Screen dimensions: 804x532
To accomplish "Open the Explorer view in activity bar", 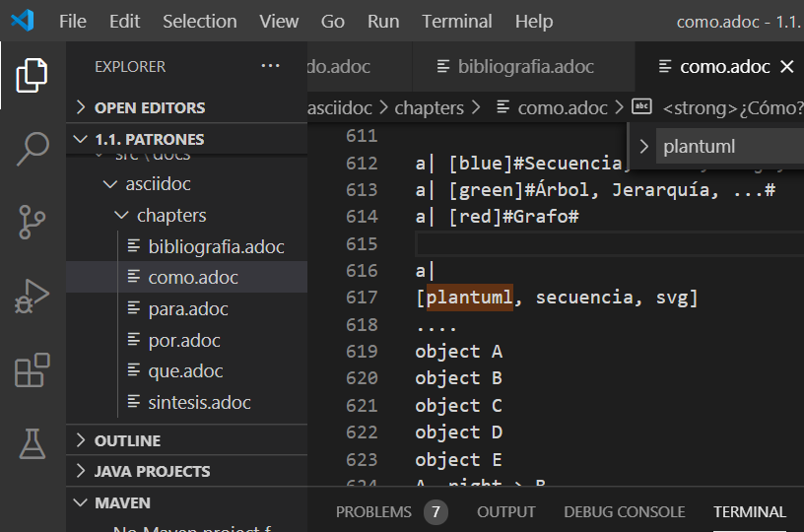I will (32, 76).
